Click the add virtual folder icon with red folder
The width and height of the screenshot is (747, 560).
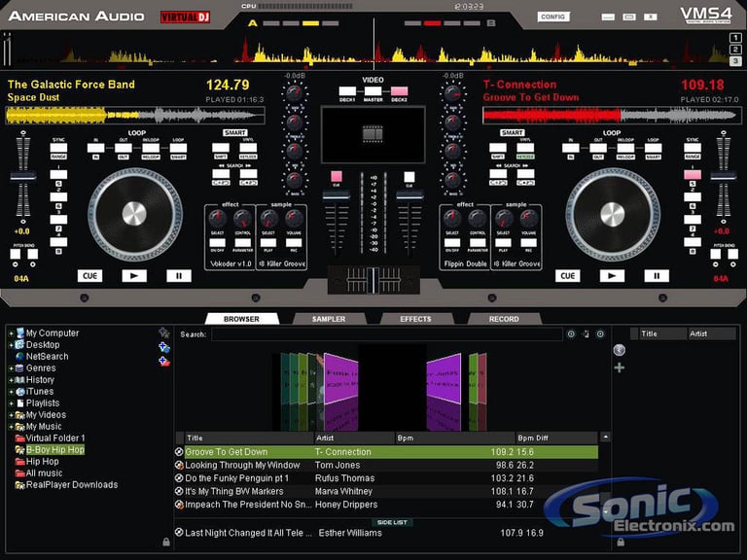[163, 362]
